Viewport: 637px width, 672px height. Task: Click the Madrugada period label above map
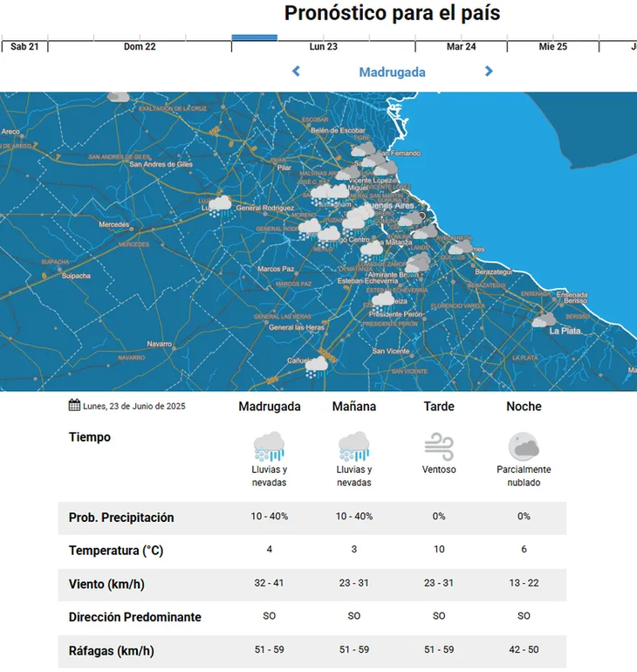click(392, 72)
